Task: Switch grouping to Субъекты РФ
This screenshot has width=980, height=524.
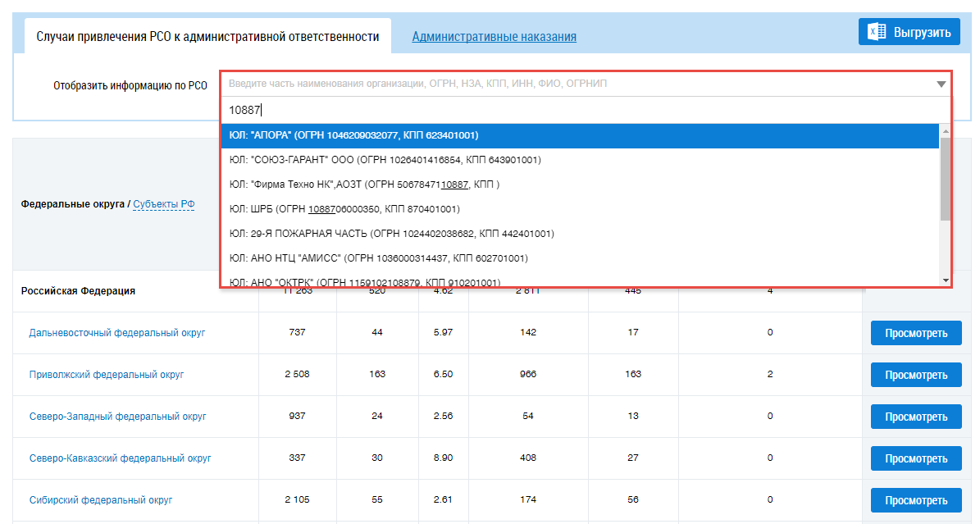Action: coord(163,204)
